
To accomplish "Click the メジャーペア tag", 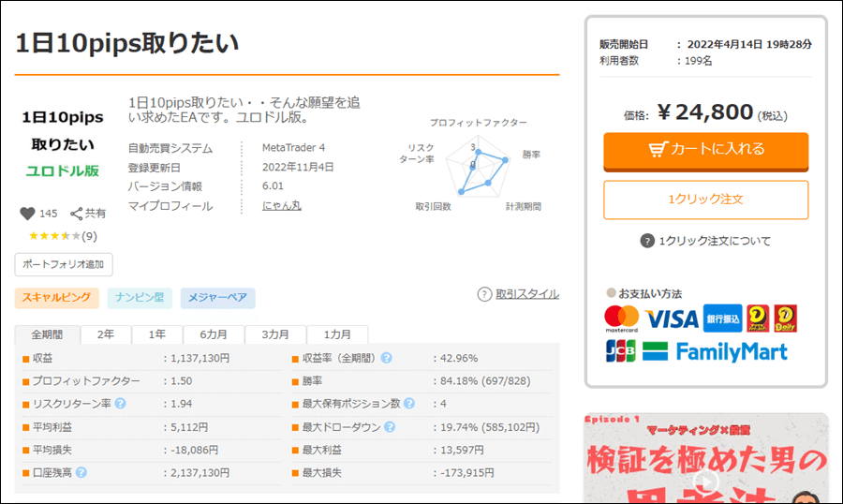I will tap(217, 298).
